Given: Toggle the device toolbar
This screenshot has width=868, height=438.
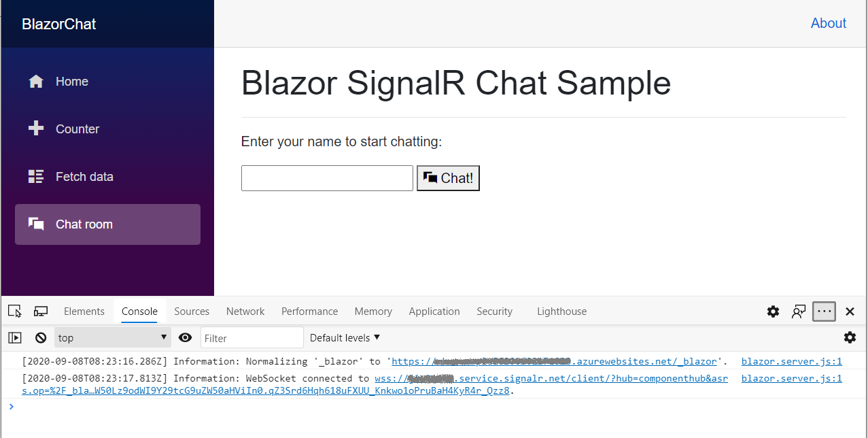Looking at the screenshot, I should 40,311.
